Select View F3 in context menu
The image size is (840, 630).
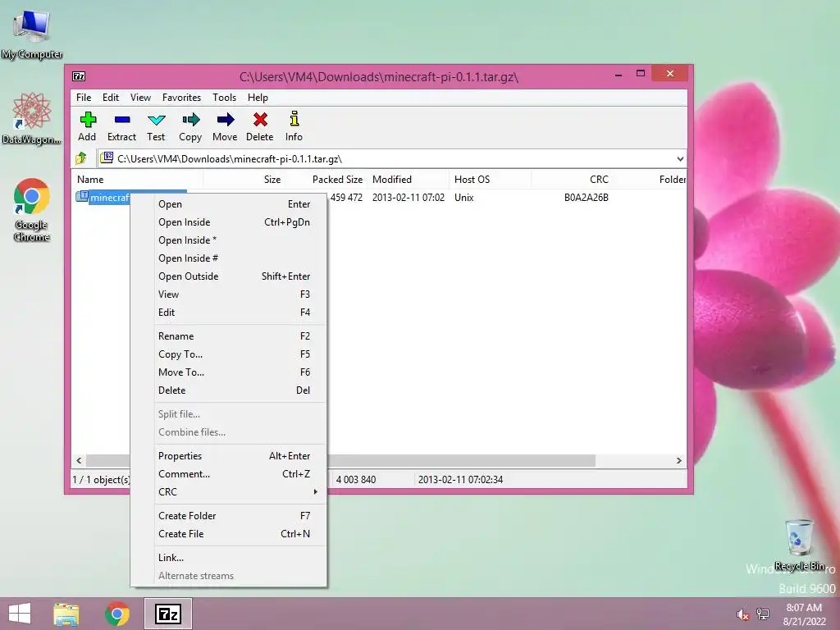240,294
